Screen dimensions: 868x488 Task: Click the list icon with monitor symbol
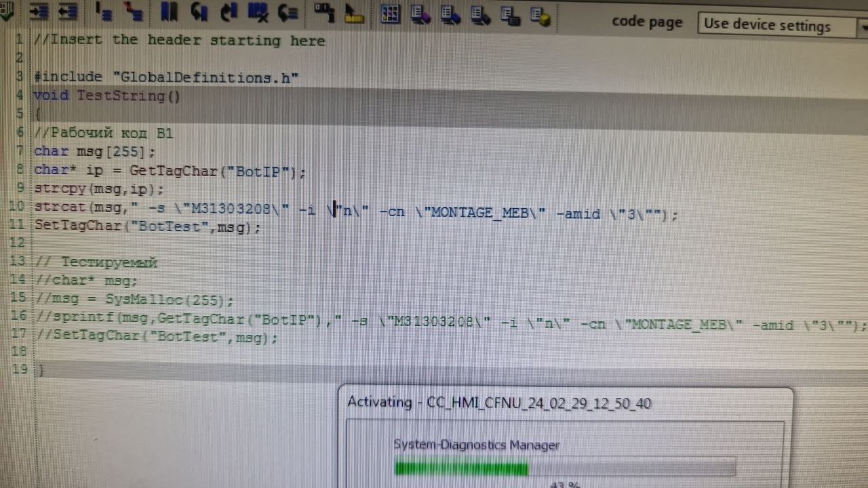coord(510,15)
